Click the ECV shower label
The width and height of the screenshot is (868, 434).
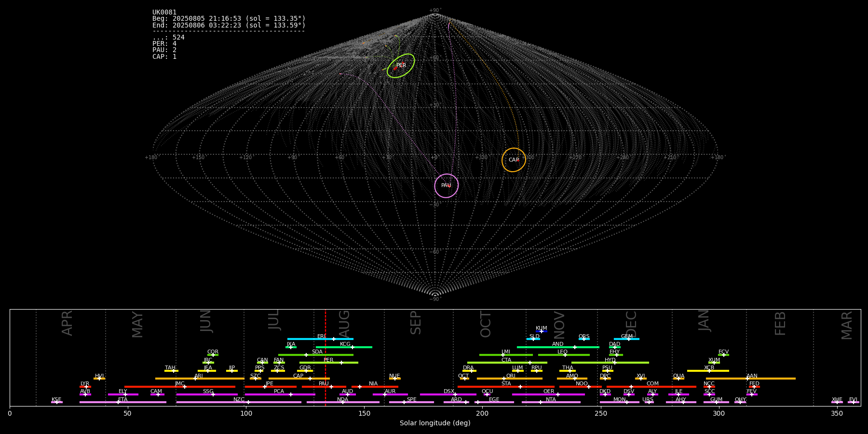(x=723, y=352)
